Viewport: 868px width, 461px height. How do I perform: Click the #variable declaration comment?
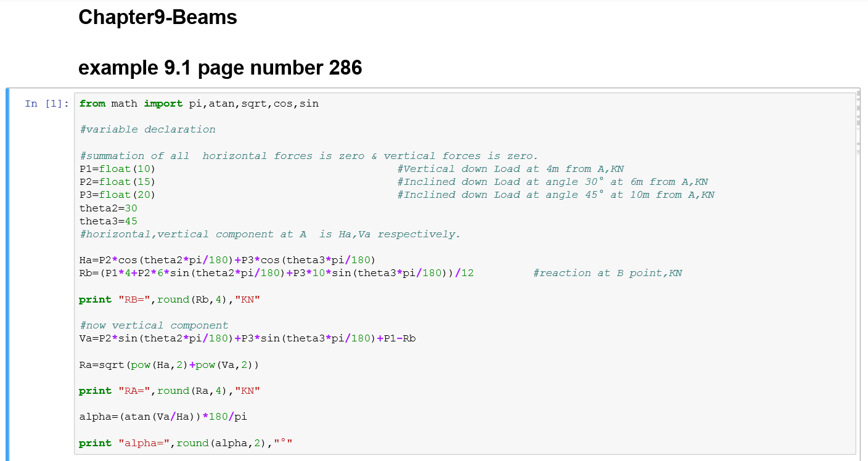click(x=147, y=129)
